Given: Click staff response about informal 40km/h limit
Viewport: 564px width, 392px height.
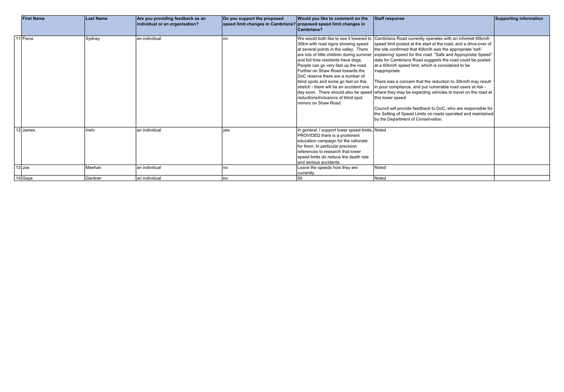Looking at the screenshot, I should (433, 55).
